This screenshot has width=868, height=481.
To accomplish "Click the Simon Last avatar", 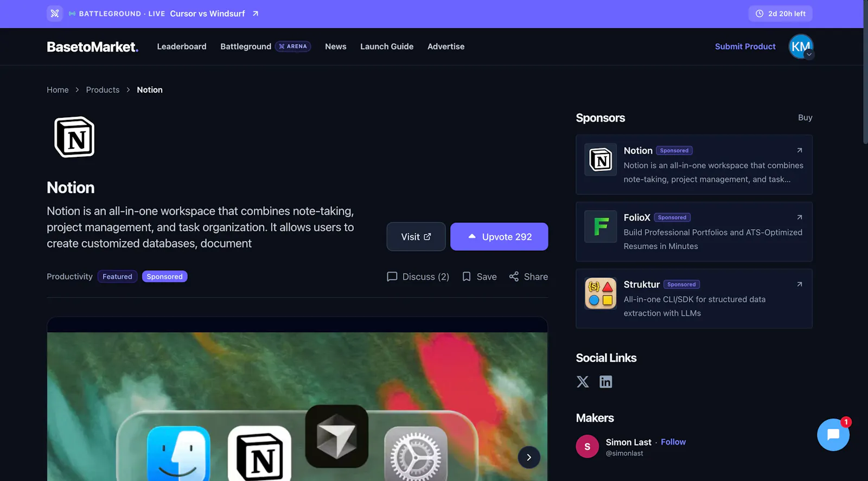I will (587, 446).
